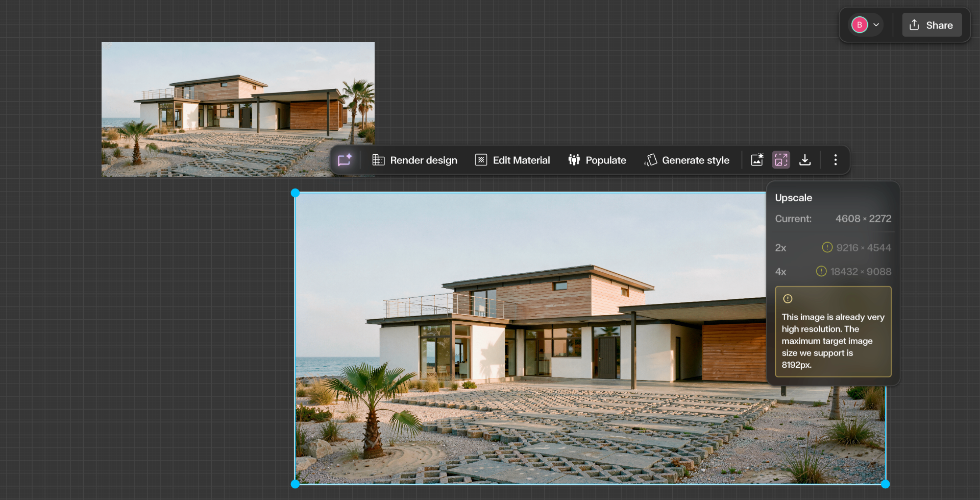Select Render design in the toolbar

point(414,160)
